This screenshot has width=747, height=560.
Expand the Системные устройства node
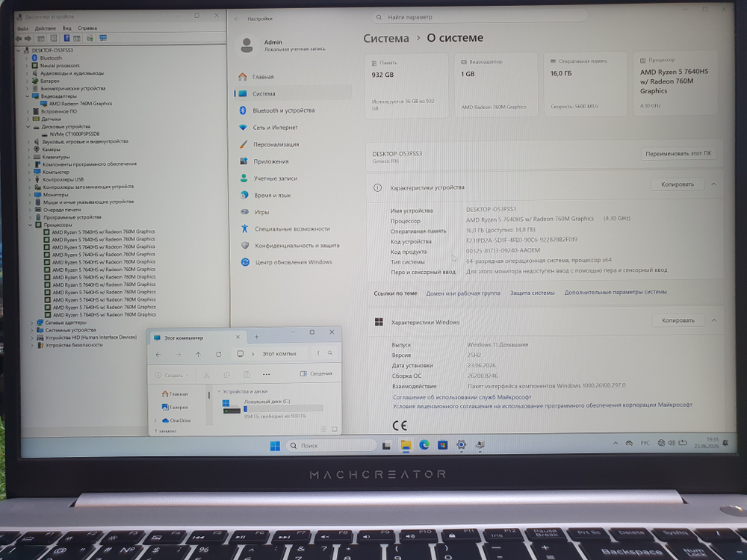[32, 330]
